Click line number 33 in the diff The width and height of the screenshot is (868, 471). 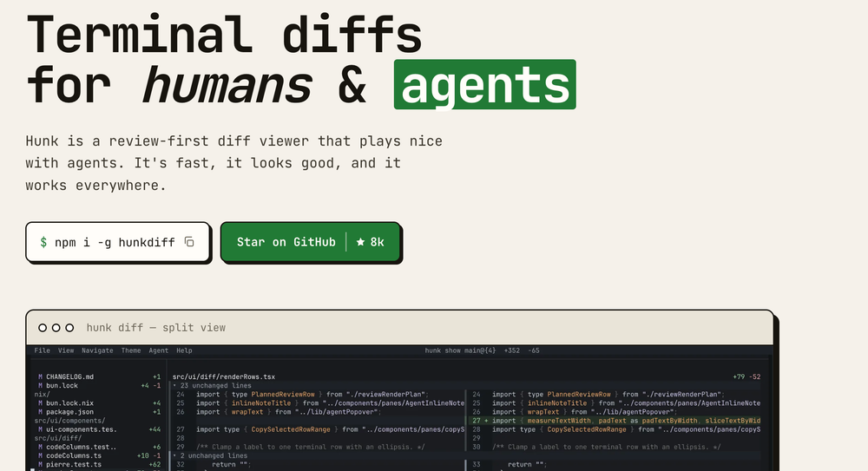coord(477,464)
